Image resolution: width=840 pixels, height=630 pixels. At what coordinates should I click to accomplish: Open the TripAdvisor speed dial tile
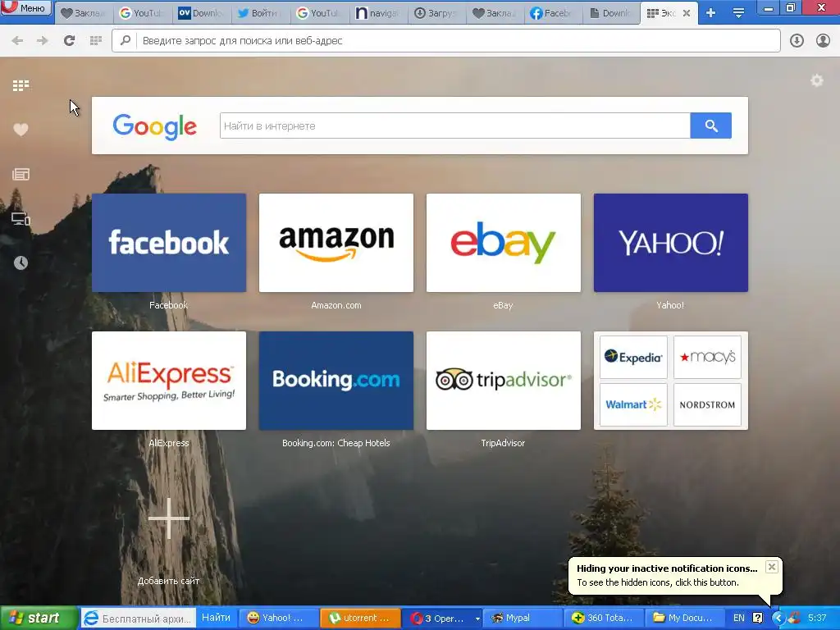(504, 381)
